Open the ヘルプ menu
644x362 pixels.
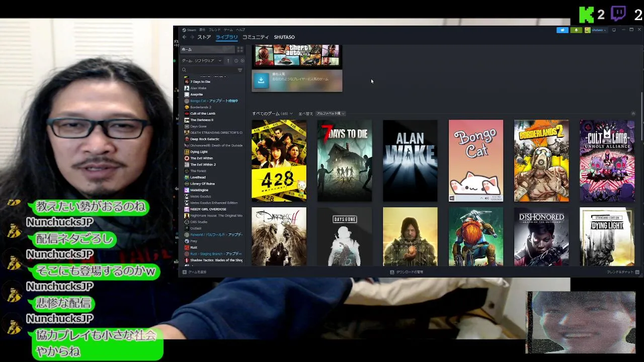240,30
